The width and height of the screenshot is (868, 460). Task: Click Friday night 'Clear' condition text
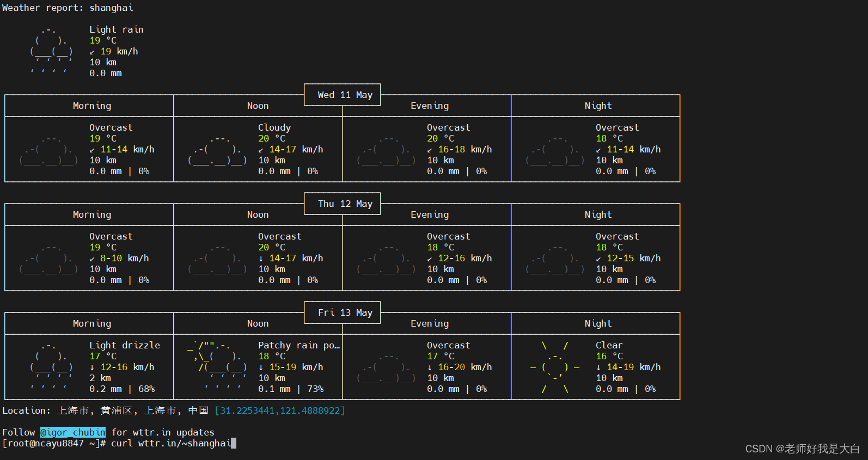609,345
